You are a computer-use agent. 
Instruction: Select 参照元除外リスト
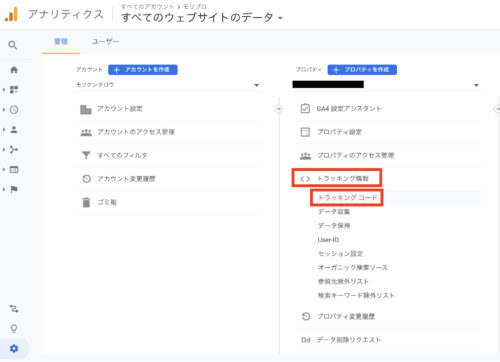pyautogui.click(x=343, y=282)
